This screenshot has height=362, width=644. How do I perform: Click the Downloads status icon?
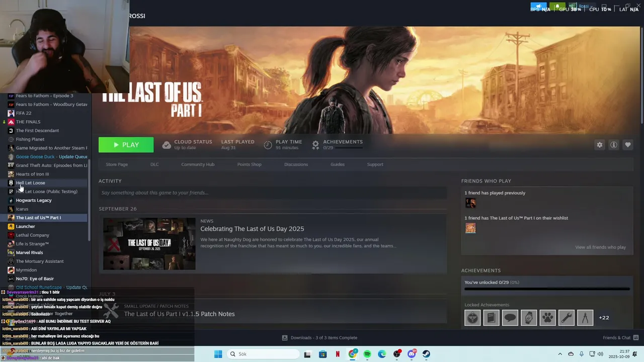coord(285,337)
